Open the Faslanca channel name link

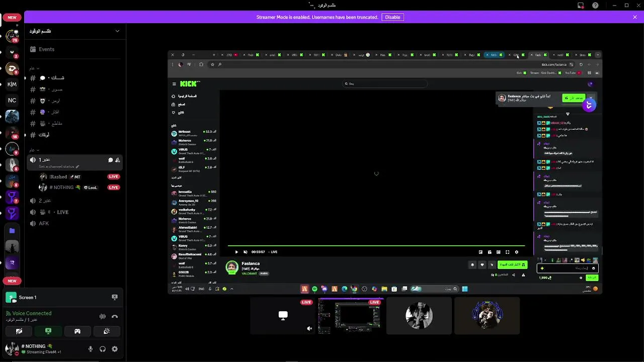tap(251, 263)
